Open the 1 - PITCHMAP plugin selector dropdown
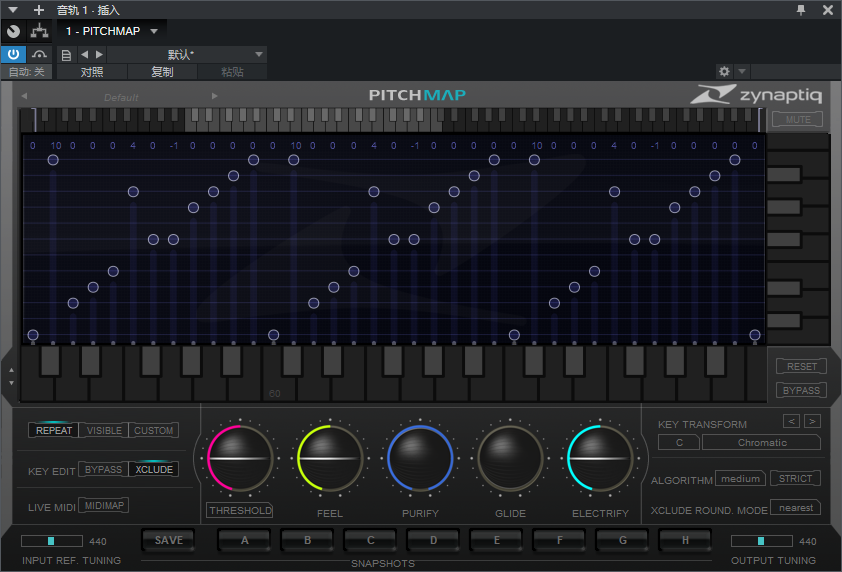Screen dimensions: 842x572 111,31
